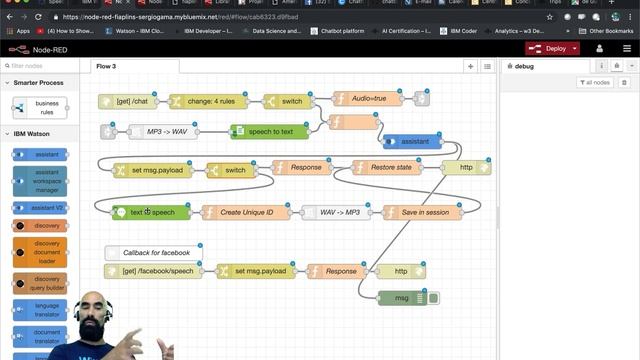Select the language translator palette node
This screenshot has width=640, height=360.
coord(40,310)
